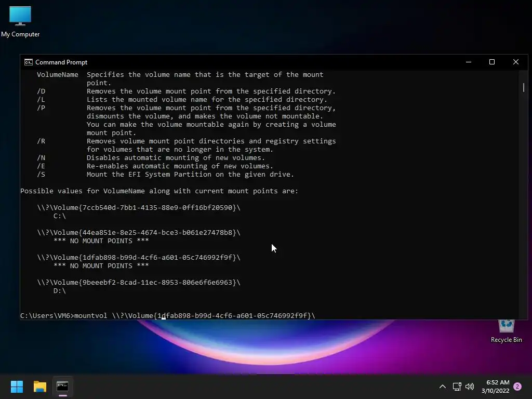532x399 pixels.
Task: Launch File Explorer from the taskbar
Action: (39, 387)
